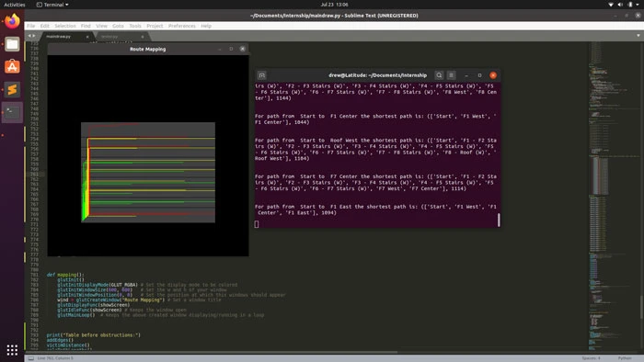Screen dimensions: 644x362
Task: Click the print("Table before obstructions:") line
Action: point(93,335)
